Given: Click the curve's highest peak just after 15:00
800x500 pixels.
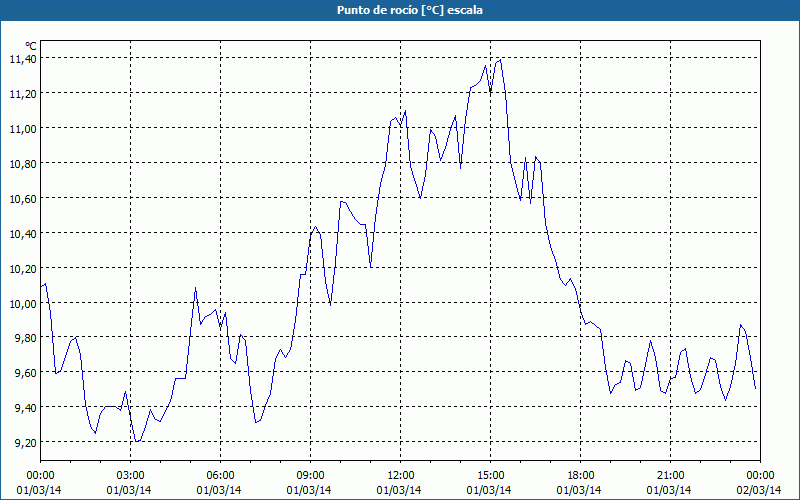Looking at the screenshot, I should 500,60.
